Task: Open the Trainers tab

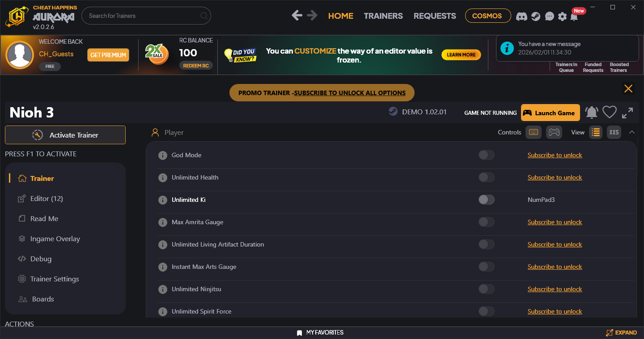Action: tap(383, 16)
